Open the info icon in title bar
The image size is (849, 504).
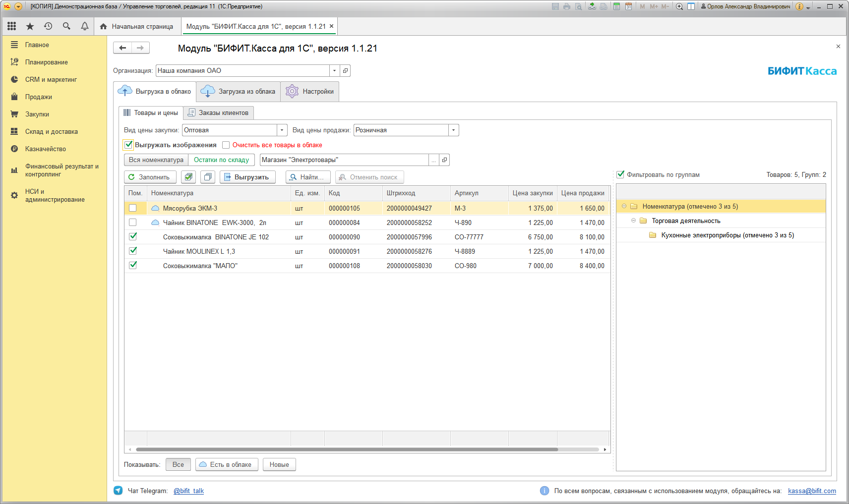coord(799,6)
